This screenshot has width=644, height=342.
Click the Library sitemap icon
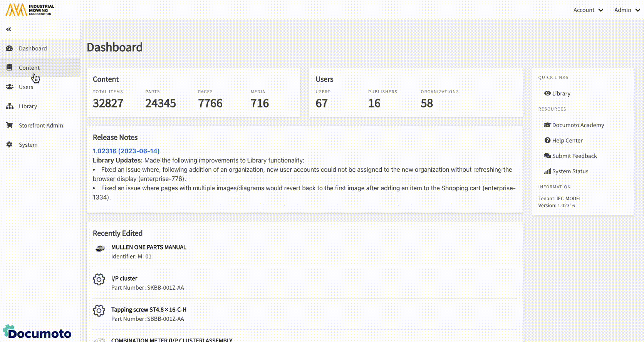click(x=10, y=106)
